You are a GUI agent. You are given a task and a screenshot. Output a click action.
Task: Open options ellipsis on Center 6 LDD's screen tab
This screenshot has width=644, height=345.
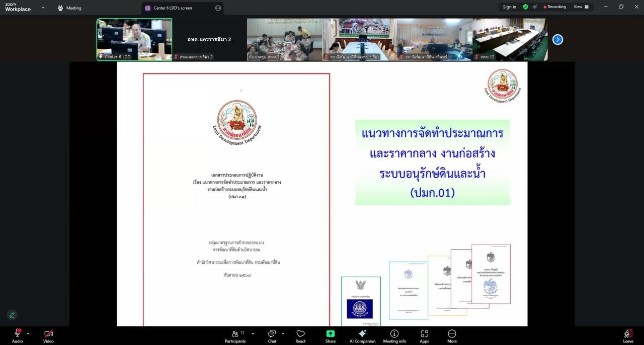pos(218,8)
